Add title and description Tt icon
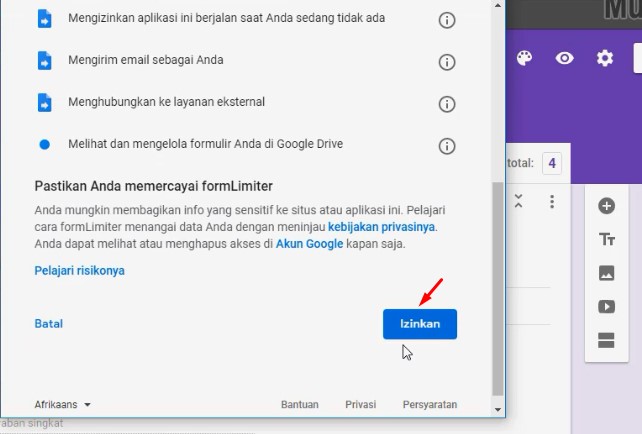642x434 pixels. (606, 239)
